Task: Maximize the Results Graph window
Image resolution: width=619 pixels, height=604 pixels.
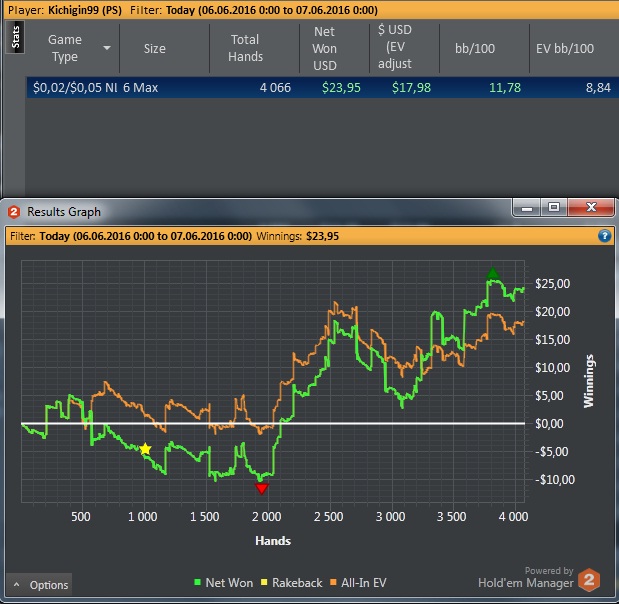Action: click(554, 208)
